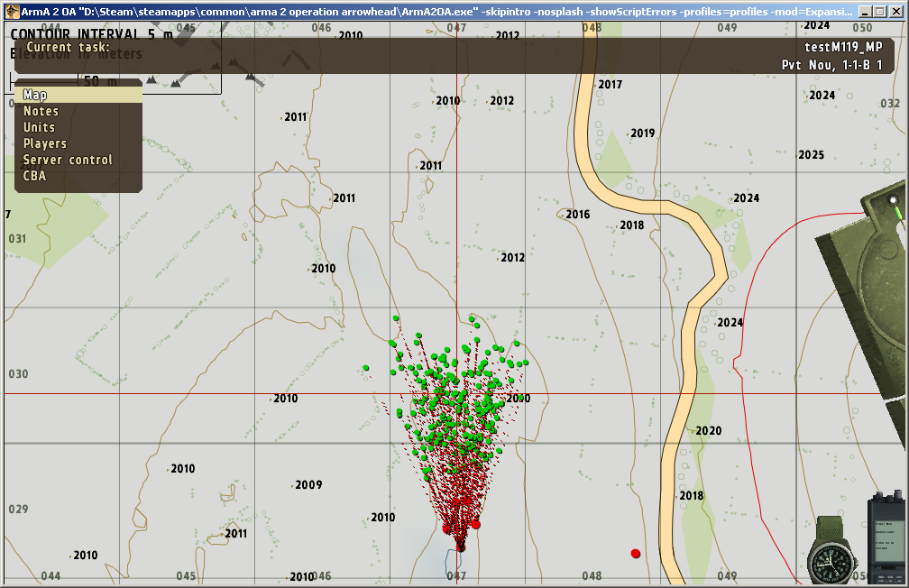Click the isolated red marker near the road
The width and height of the screenshot is (909, 588).
point(636,554)
